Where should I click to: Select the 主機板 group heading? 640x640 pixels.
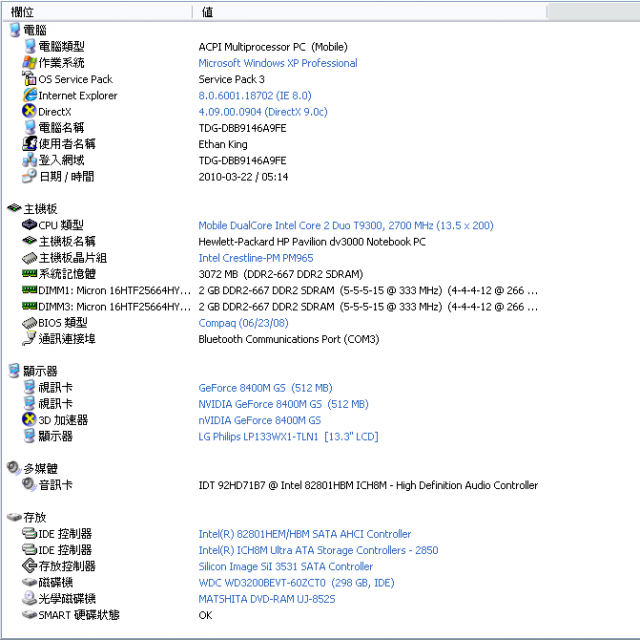tap(40, 209)
